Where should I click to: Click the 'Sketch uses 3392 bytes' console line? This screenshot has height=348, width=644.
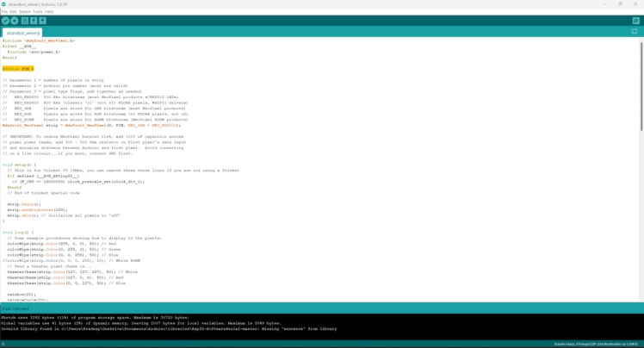pyautogui.click(x=95, y=318)
